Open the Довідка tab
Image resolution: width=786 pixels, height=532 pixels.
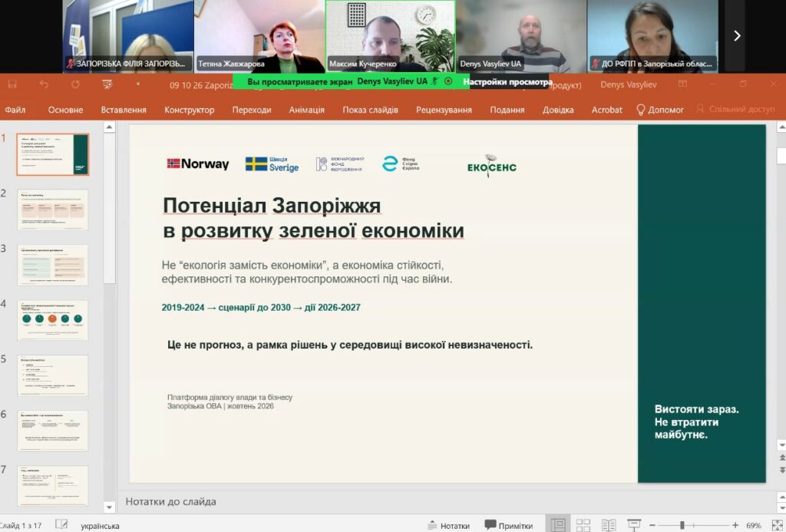point(558,110)
